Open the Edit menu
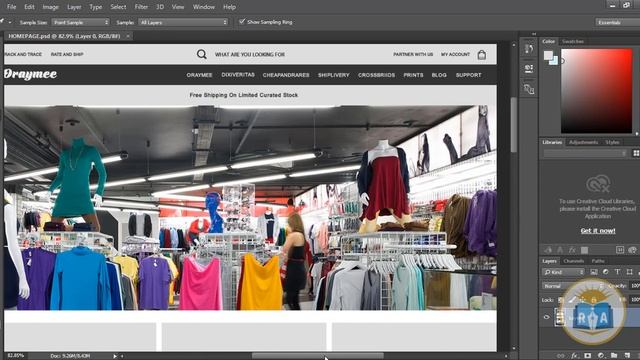640x360 pixels. pyautogui.click(x=29, y=7)
